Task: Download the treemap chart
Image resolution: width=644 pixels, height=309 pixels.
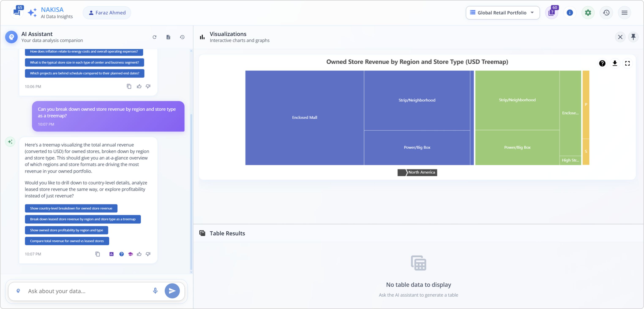Action: (x=615, y=63)
